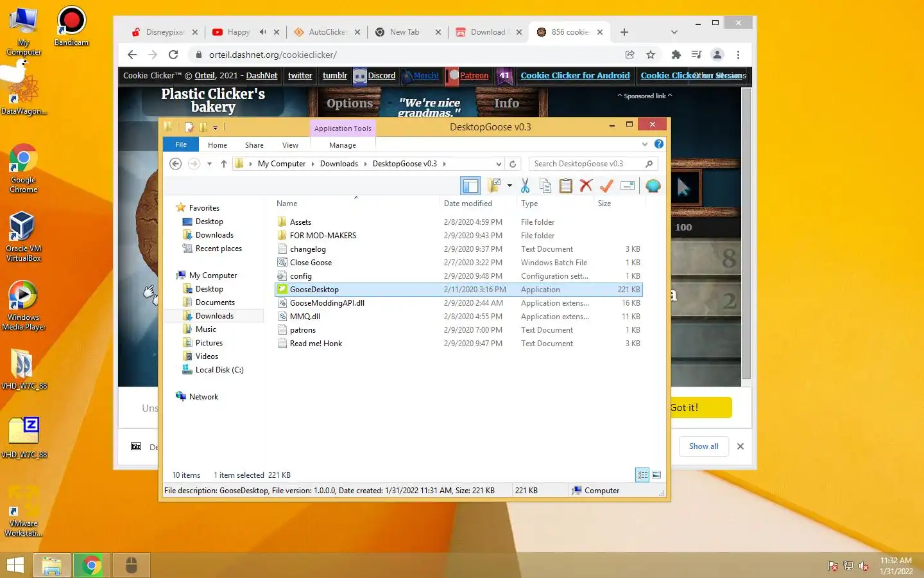924x578 pixels.
Task: Bookmark this page with the star icon
Action: point(651,55)
